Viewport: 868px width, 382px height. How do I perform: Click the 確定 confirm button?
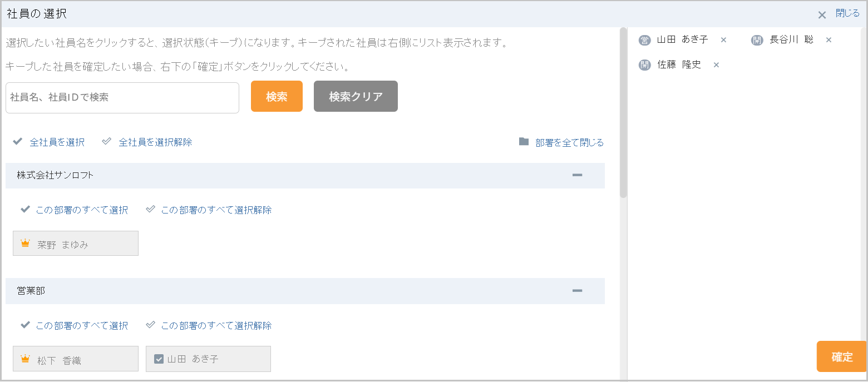842,356
